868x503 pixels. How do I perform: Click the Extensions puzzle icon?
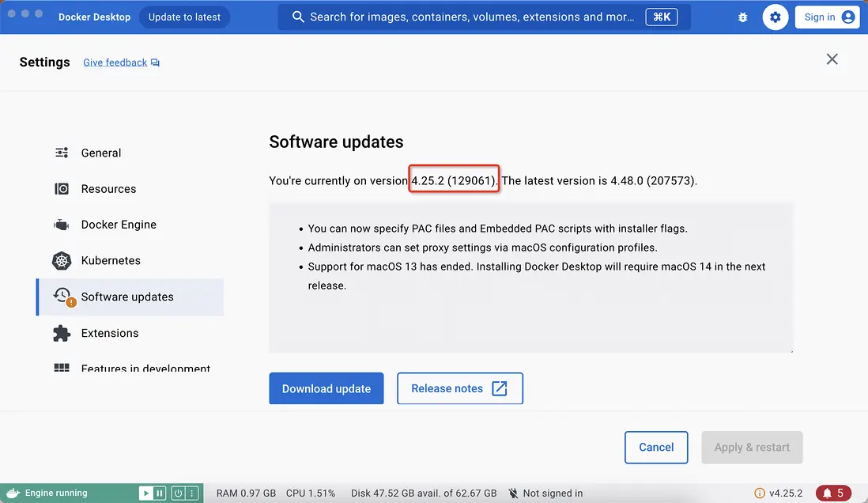(x=62, y=333)
